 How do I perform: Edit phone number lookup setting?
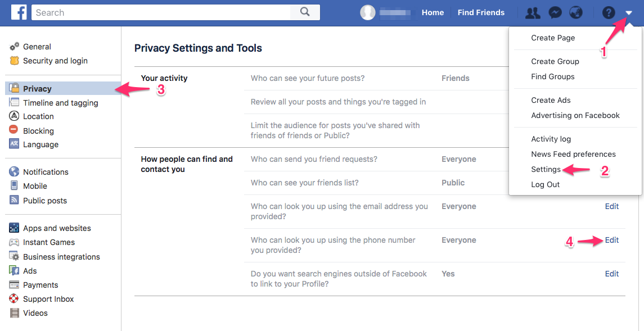click(x=612, y=240)
